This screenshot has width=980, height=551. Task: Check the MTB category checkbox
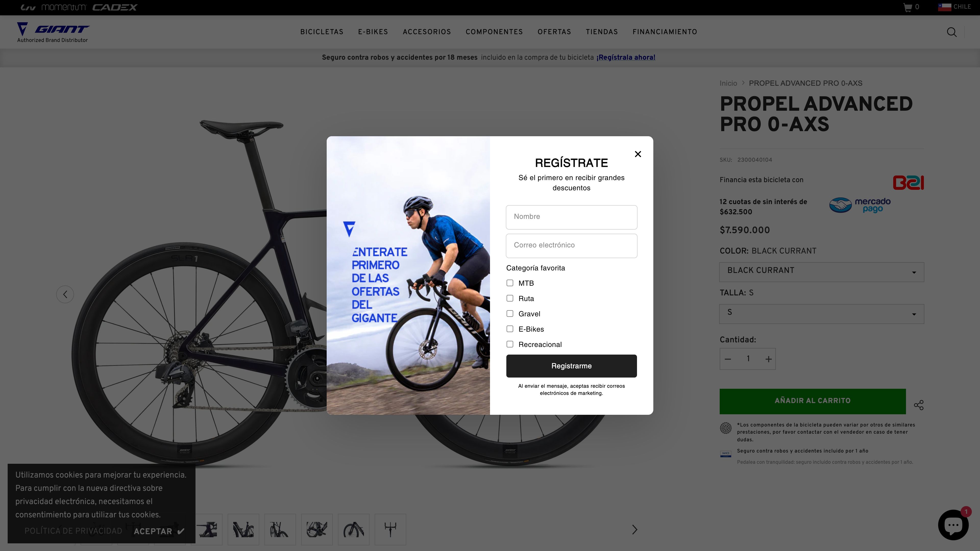tap(510, 283)
